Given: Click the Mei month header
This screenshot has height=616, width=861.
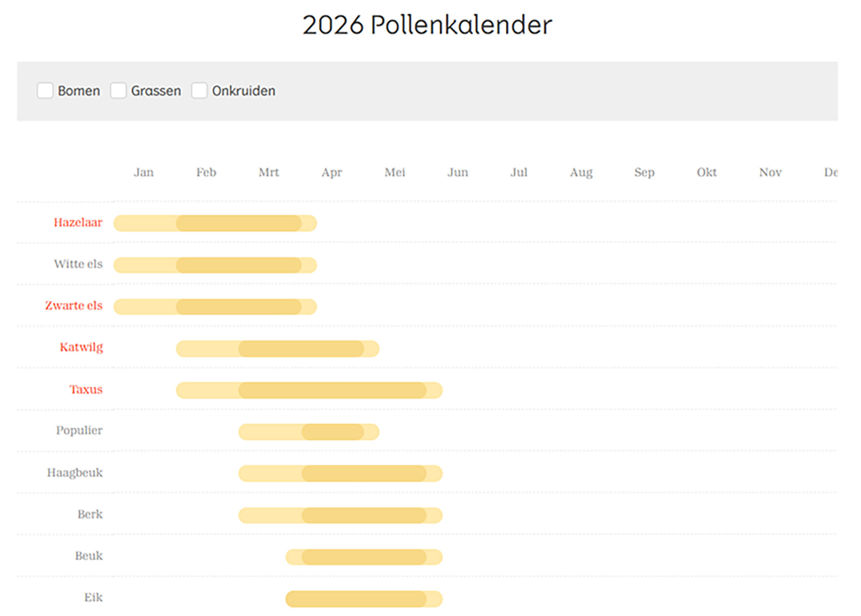Looking at the screenshot, I should (x=395, y=173).
